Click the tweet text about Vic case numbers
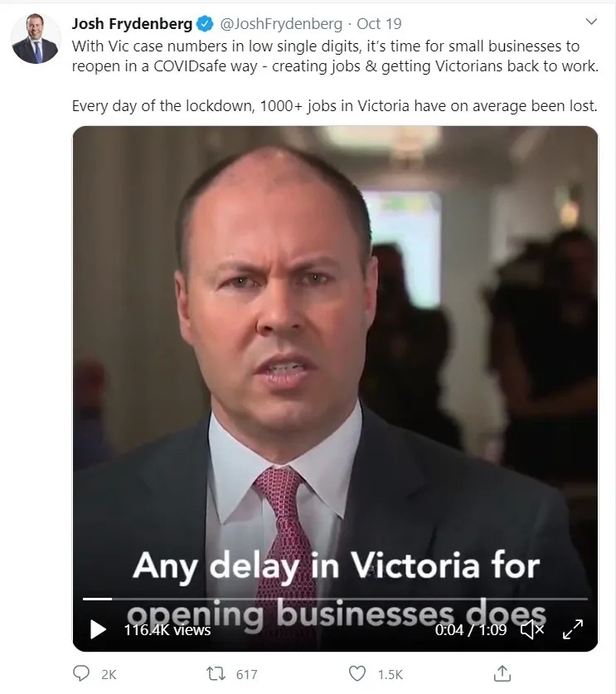Image resolution: width=616 pixels, height=694 pixels. tap(335, 75)
